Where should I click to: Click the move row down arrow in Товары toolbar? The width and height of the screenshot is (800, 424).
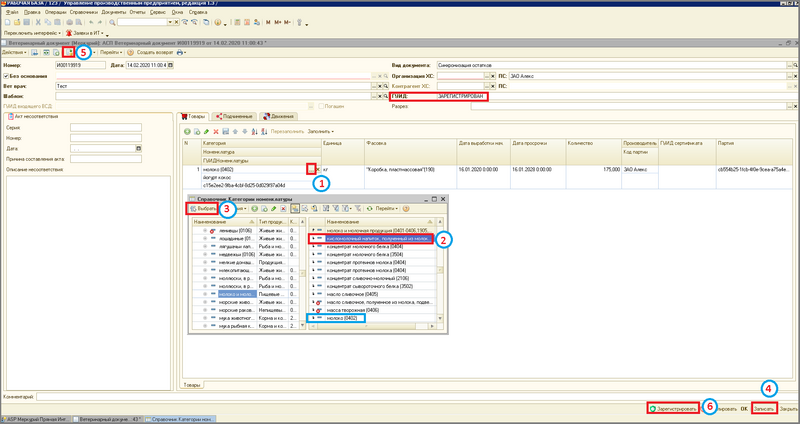(x=244, y=131)
